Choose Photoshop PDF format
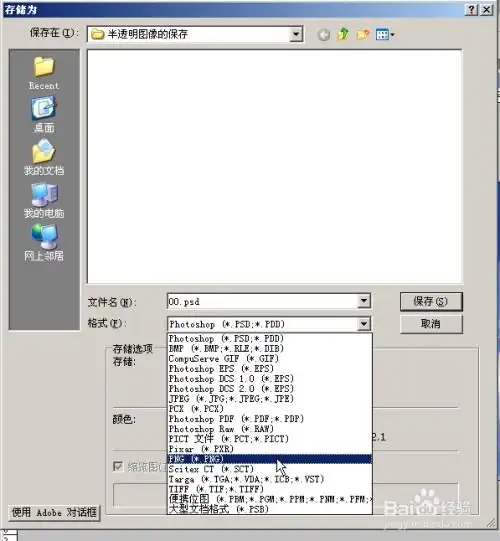The image size is (500, 541). coord(269,419)
